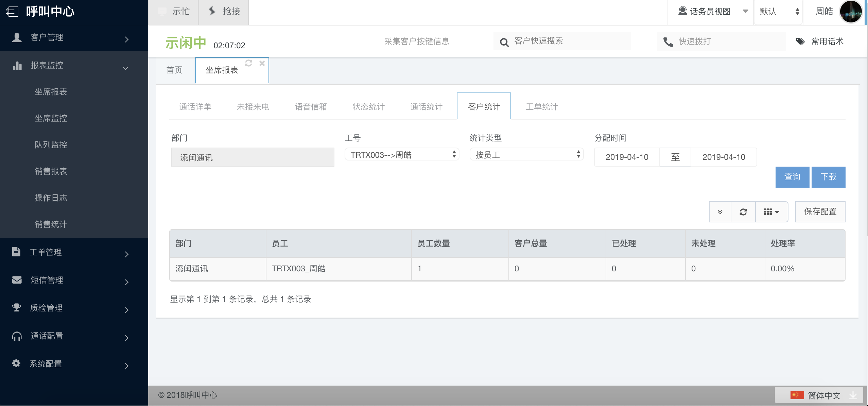This screenshot has width=868, height=406.
Task: Open the columns grid dropdown button
Action: pos(771,212)
